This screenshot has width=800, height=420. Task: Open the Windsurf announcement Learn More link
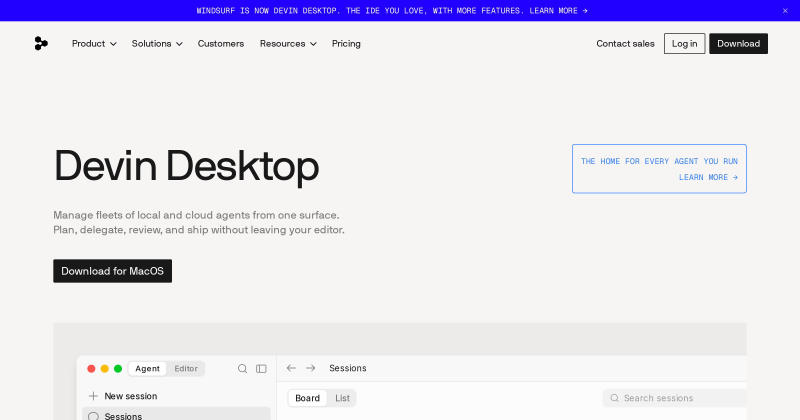[558, 11]
